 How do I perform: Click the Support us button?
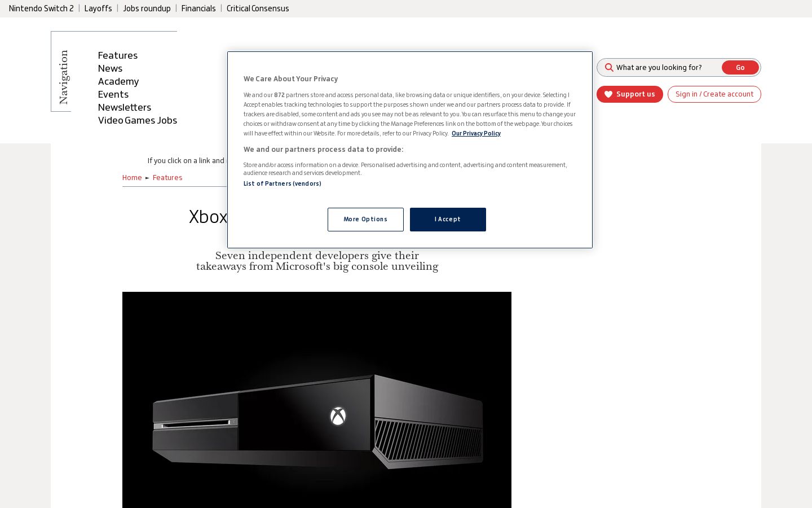tap(630, 94)
